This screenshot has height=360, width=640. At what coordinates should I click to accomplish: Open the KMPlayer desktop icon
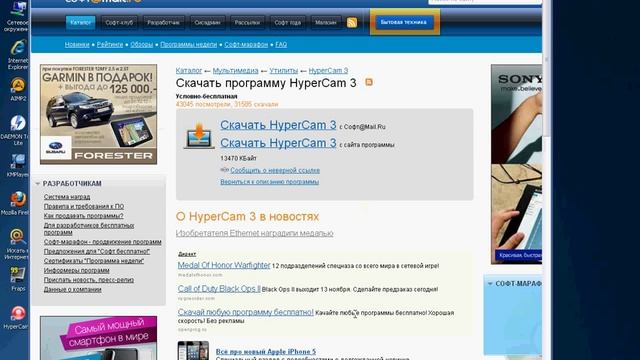(x=18, y=165)
